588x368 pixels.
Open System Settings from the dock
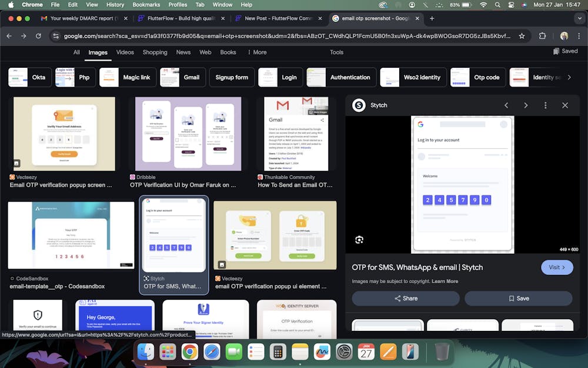pos(344,352)
